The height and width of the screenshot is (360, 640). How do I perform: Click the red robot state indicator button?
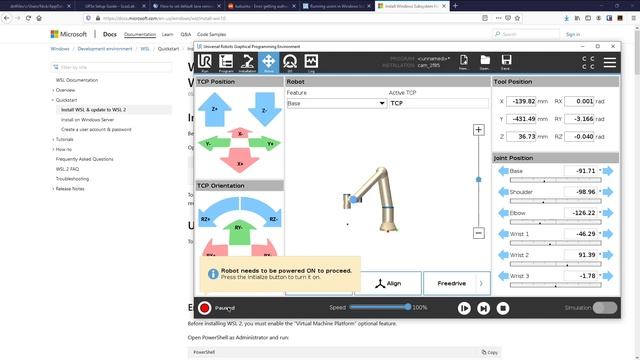(204, 308)
